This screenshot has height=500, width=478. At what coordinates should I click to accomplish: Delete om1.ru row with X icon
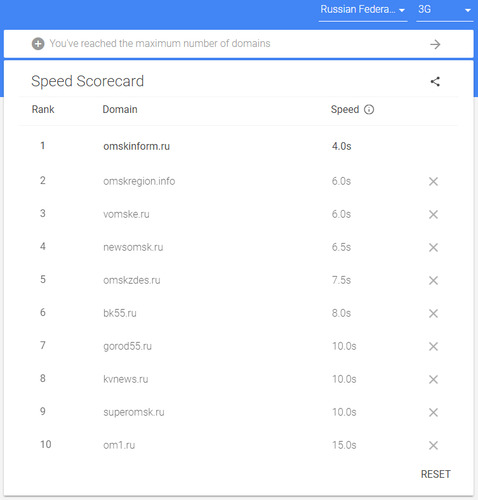pos(433,445)
